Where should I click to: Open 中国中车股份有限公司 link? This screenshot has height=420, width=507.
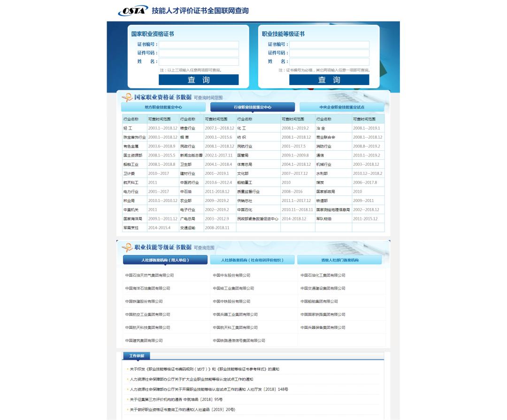[231, 275]
